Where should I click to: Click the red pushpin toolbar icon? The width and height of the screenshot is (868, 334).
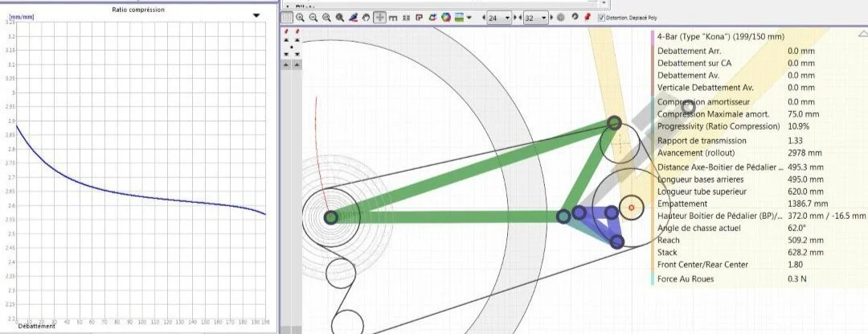(588, 17)
